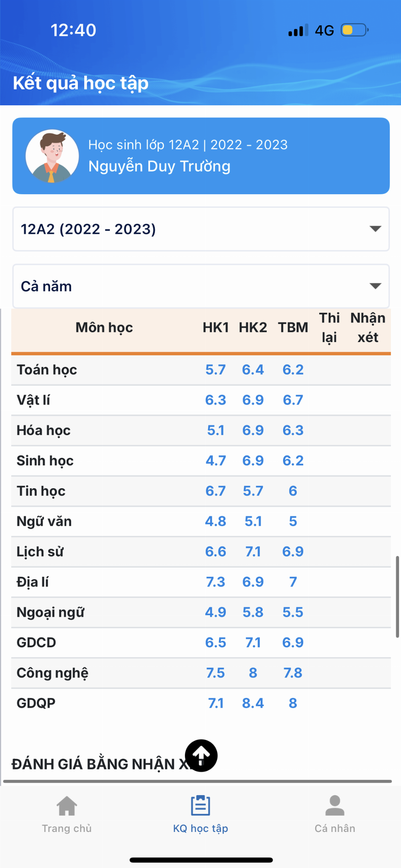Open the Cả năm semester dropdown
The width and height of the screenshot is (401, 868).
[x=201, y=286]
